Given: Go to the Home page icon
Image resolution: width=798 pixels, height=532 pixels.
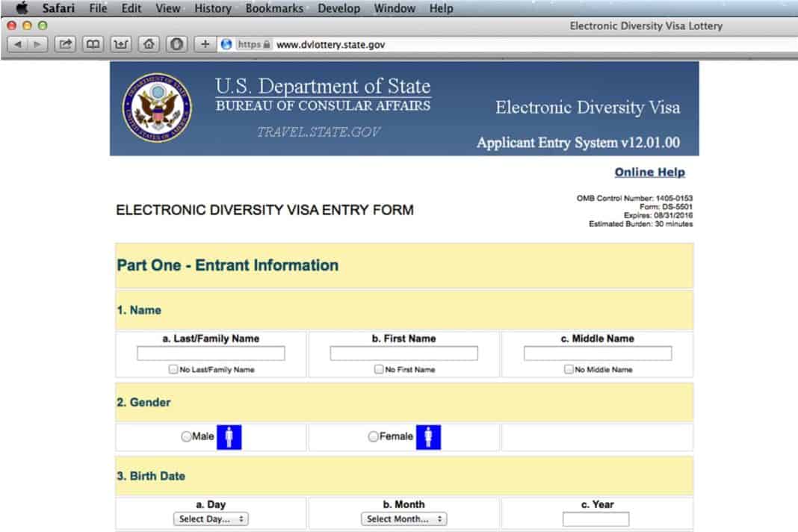Looking at the screenshot, I should (x=149, y=44).
